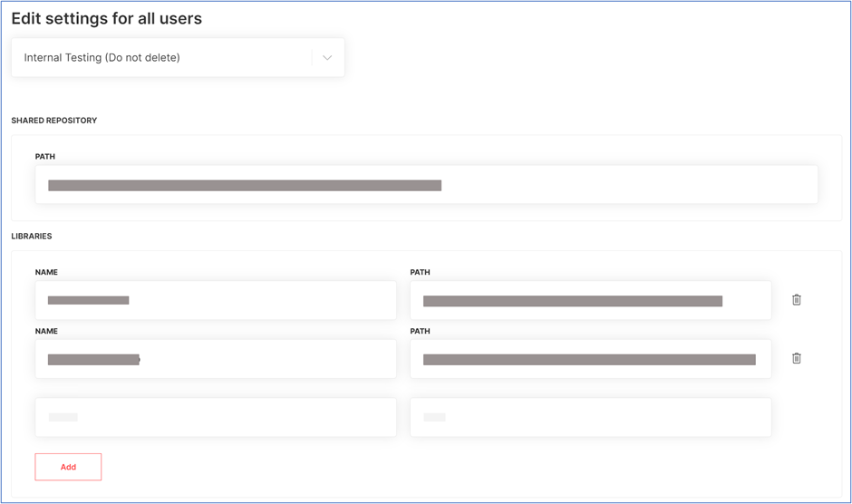
Task: Click the NAME label above the second library
Action: click(46, 331)
